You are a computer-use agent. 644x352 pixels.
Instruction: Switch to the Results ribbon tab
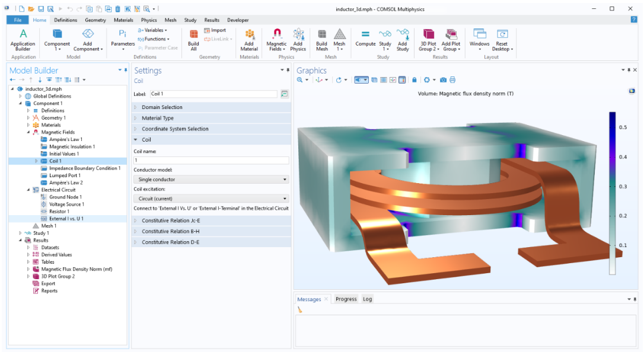point(212,20)
